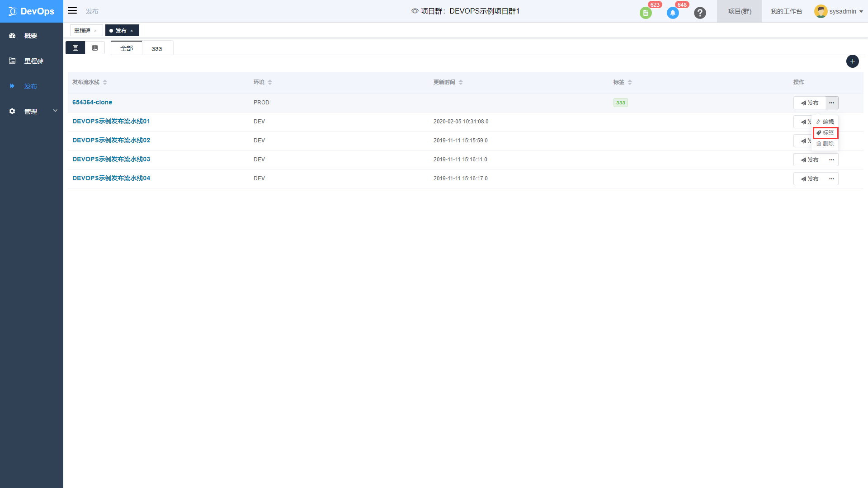
Task: Close the 里程碑 tab
Action: pos(95,31)
